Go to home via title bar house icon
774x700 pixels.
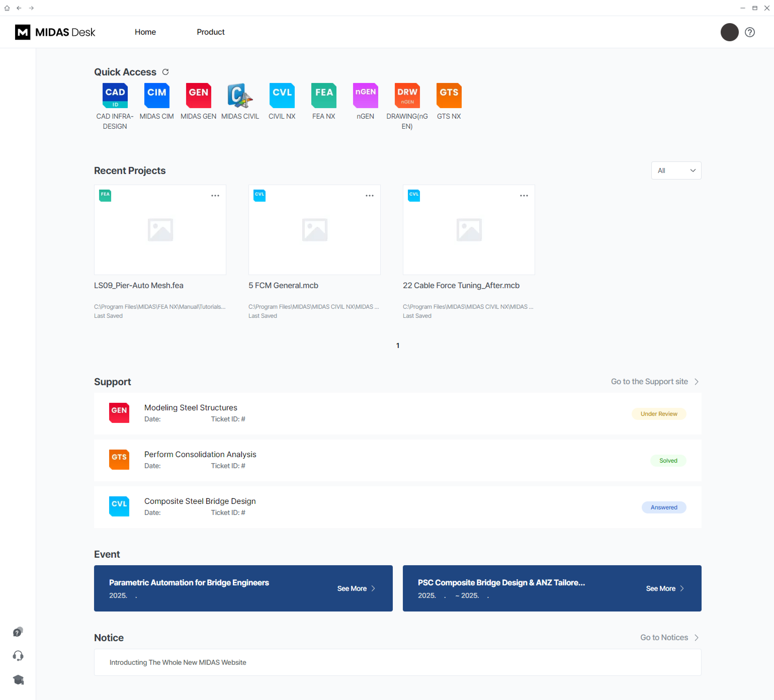(7, 8)
